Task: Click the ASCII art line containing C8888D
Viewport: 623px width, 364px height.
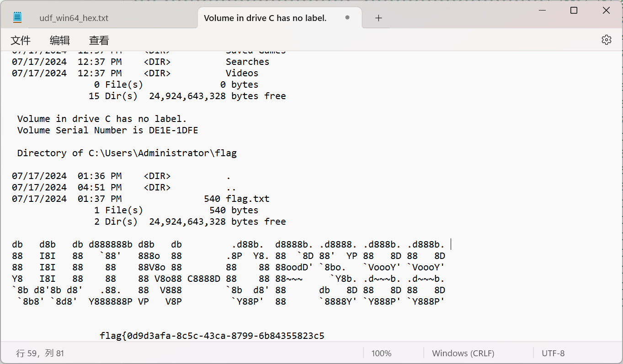Action: (x=229, y=279)
